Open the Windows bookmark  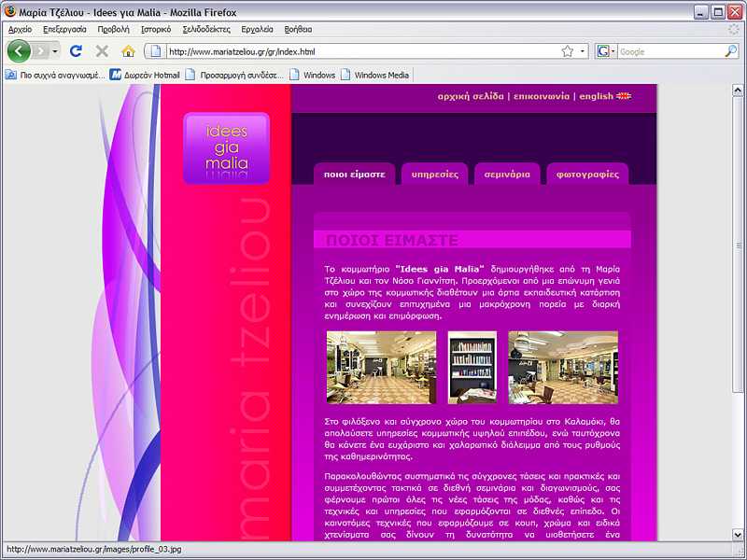point(313,76)
